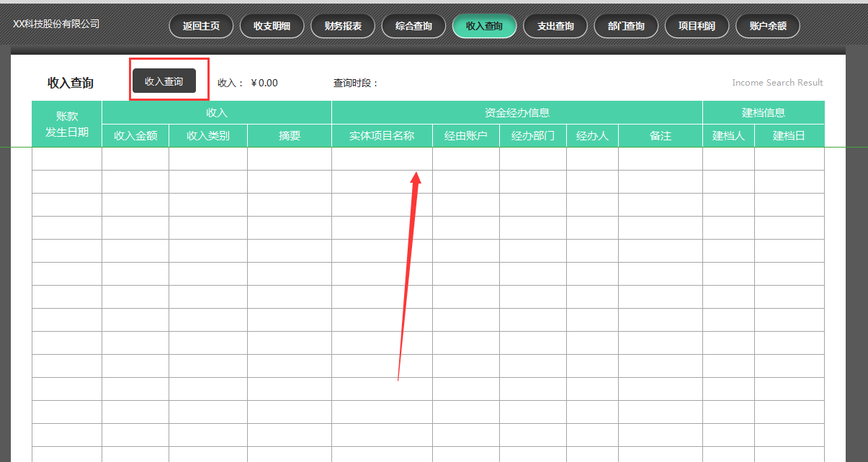Open the 账户余额 page

(x=767, y=25)
